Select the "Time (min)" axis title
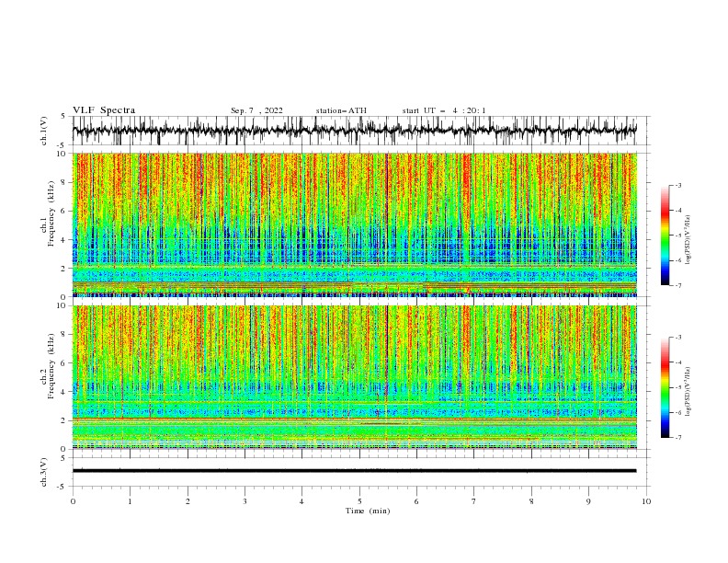 click(368, 511)
